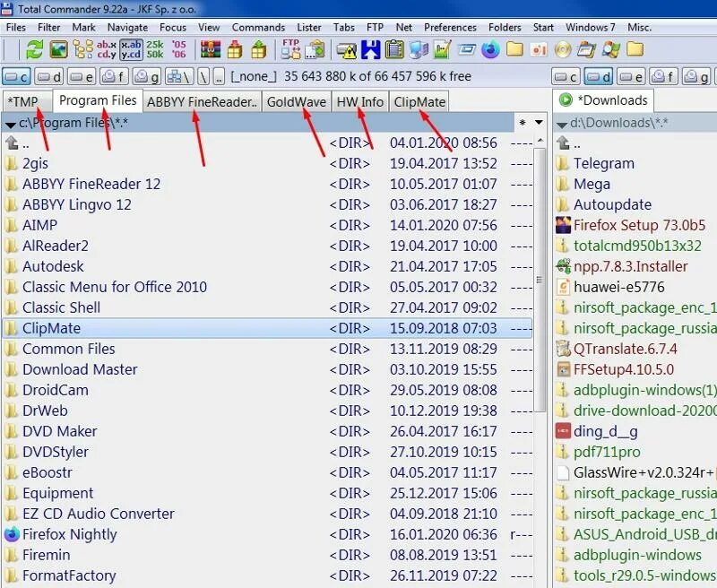Open the Files menu
Screen dimensions: 717x588
click(x=16, y=28)
